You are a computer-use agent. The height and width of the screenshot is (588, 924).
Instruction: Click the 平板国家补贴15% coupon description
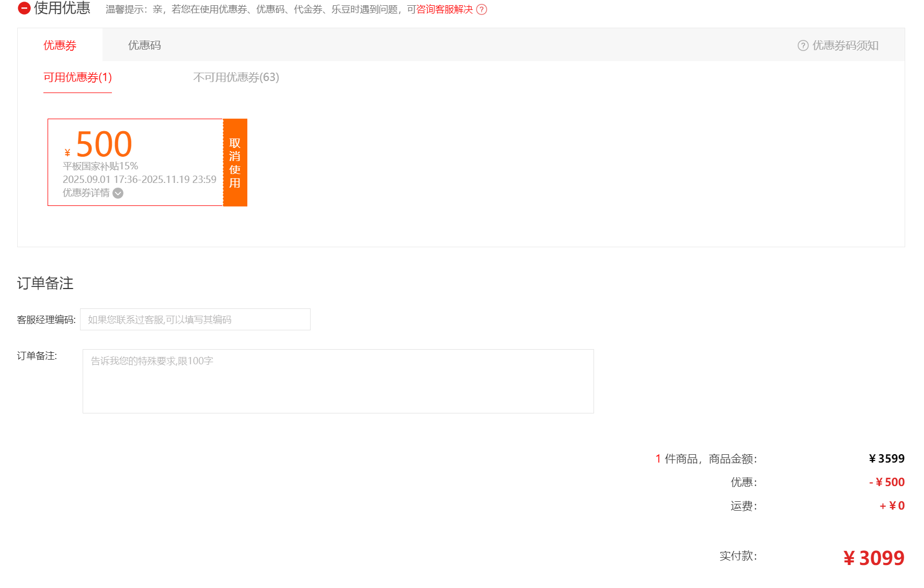coord(100,166)
